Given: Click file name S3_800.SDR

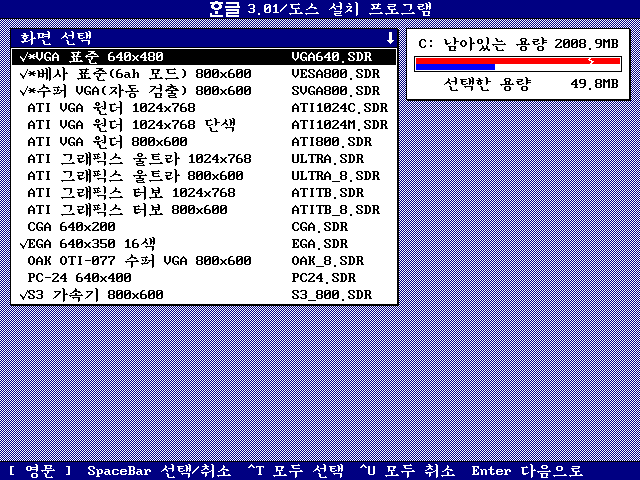Looking at the screenshot, I should pos(331,295).
